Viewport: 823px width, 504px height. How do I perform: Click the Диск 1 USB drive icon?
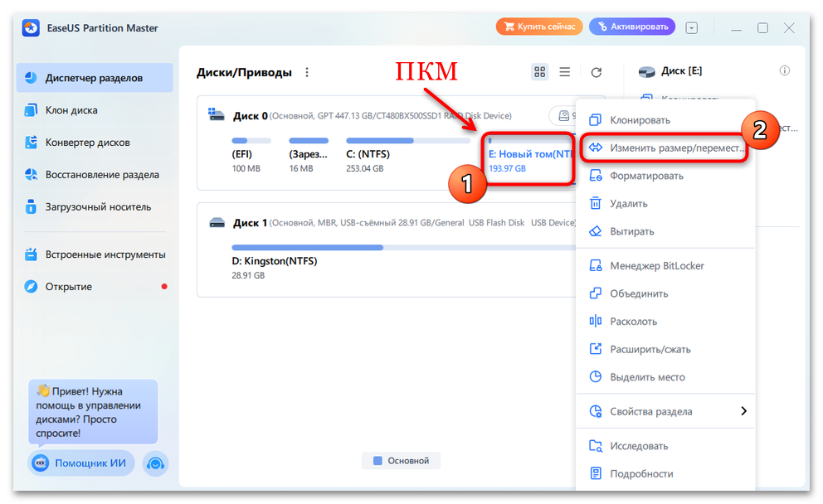[217, 223]
